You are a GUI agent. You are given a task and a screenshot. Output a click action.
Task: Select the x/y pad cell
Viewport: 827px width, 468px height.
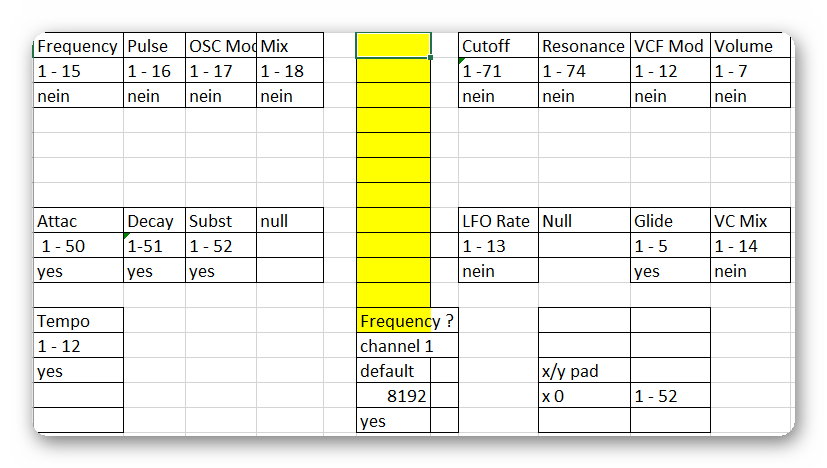tap(584, 371)
